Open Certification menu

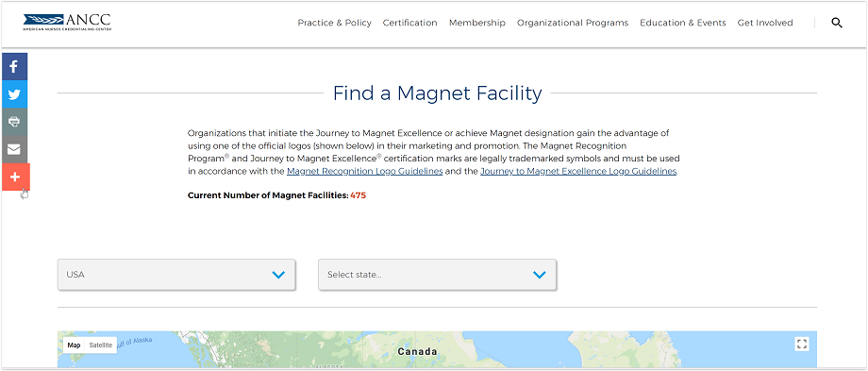point(410,23)
